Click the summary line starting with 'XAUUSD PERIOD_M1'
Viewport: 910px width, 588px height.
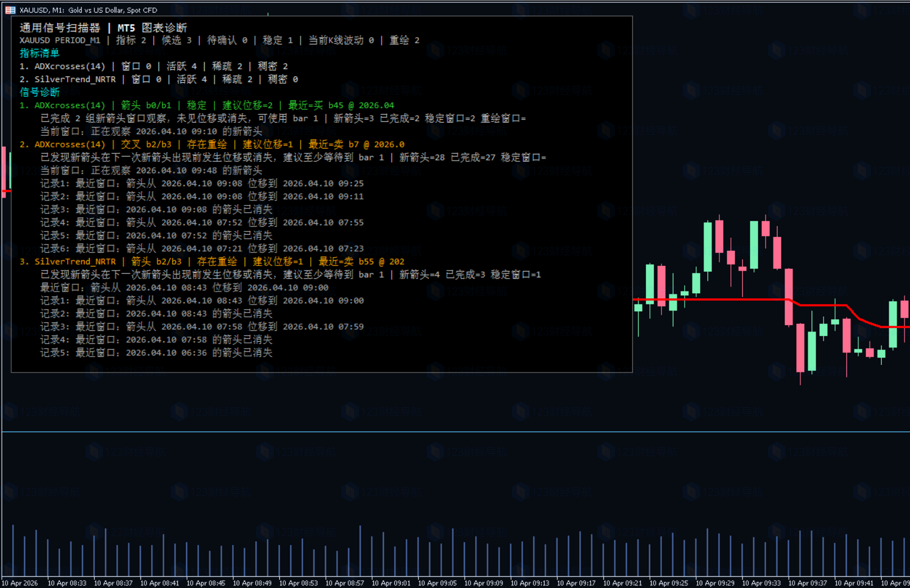(220, 41)
